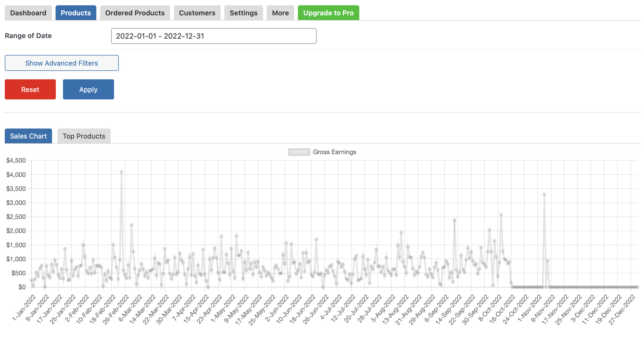Click the 1-Jan-2022 x-axis label
644x339 pixels.
point(24,308)
